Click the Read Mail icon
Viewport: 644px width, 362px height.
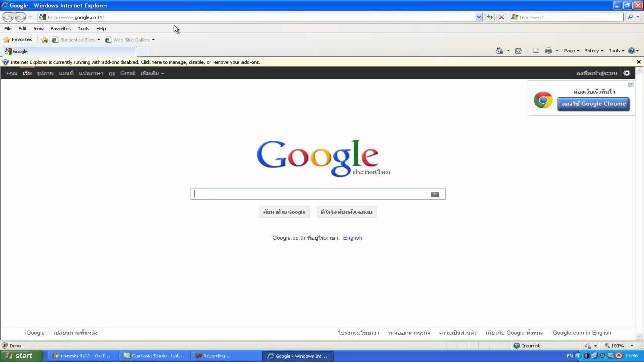(x=536, y=51)
